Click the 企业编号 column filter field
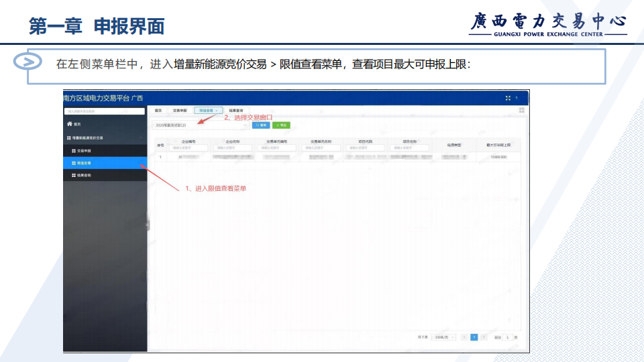644x362 pixels. 189,147
